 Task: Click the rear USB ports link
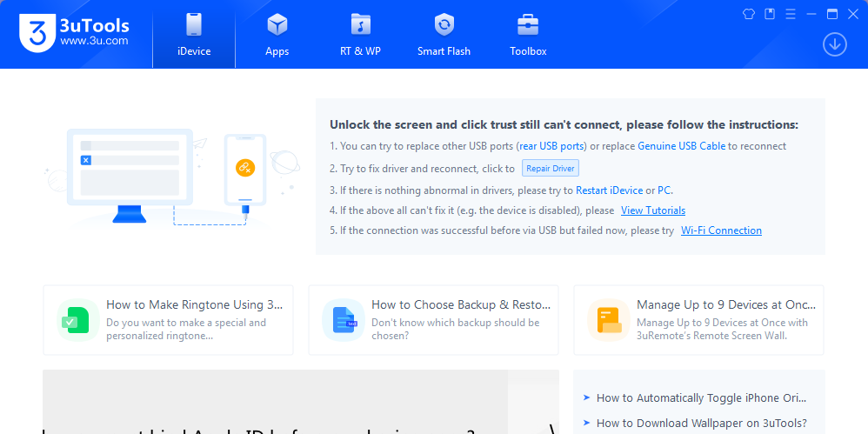pyautogui.click(x=551, y=146)
